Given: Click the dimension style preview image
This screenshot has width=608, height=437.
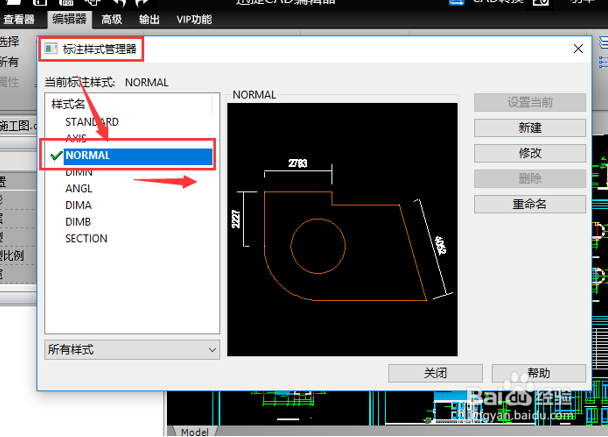Looking at the screenshot, I should click(342, 229).
